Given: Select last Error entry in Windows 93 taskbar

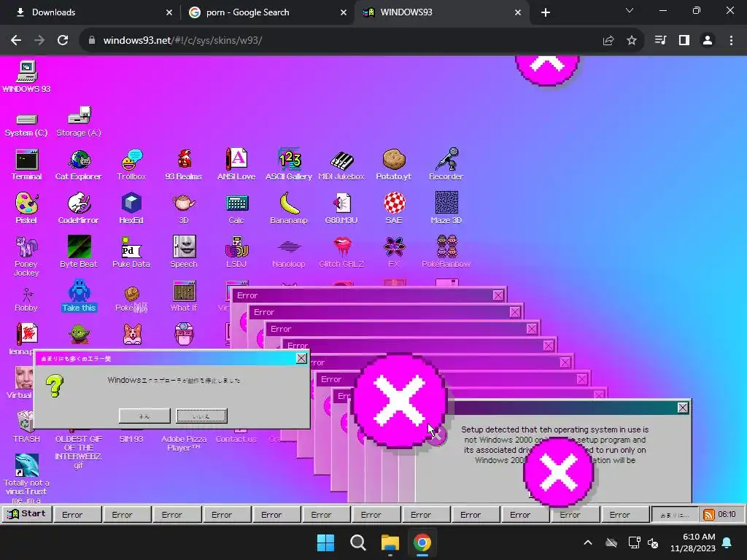Looking at the screenshot, I should click(625, 514).
